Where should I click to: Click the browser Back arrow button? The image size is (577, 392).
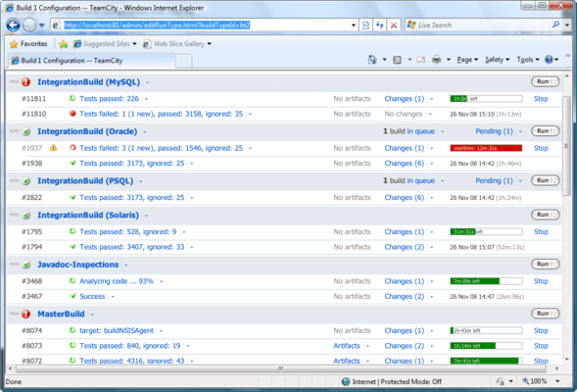(13, 25)
